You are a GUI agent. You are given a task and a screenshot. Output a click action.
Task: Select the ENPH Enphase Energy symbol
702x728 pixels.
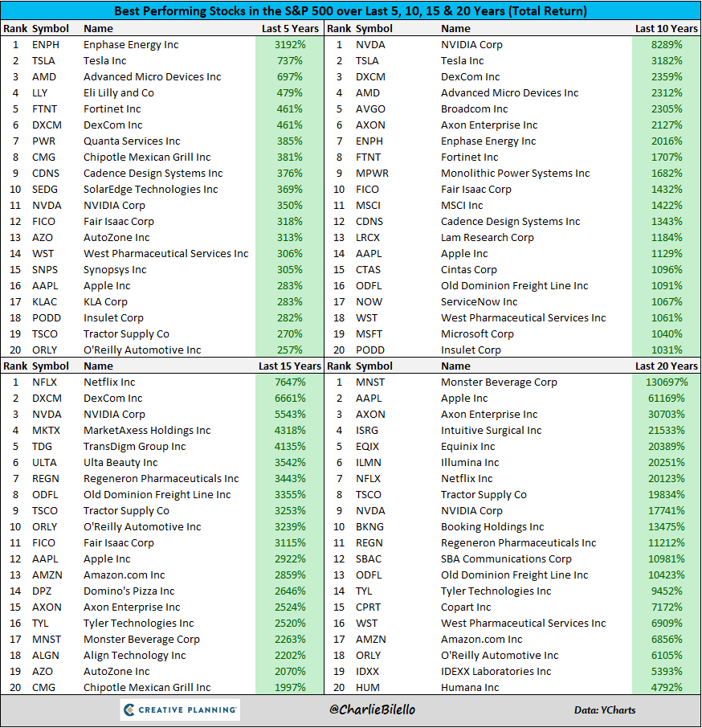(x=46, y=44)
